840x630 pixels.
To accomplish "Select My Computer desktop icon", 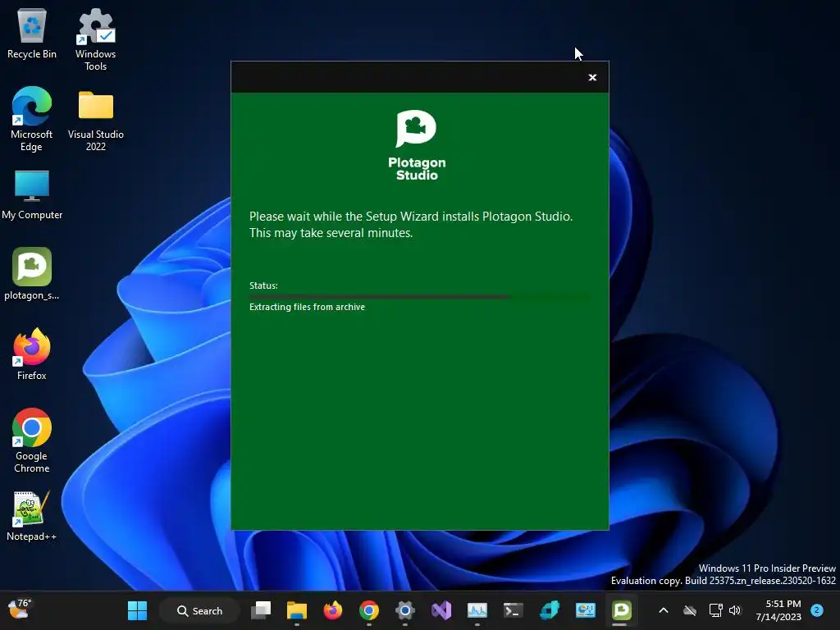I will point(32,194).
